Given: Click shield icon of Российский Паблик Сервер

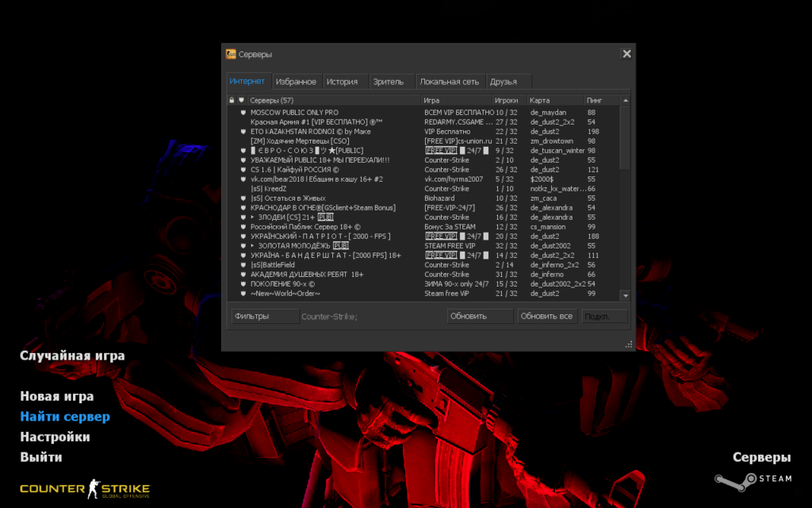Looking at the screenshot, I should coord(243,227).
